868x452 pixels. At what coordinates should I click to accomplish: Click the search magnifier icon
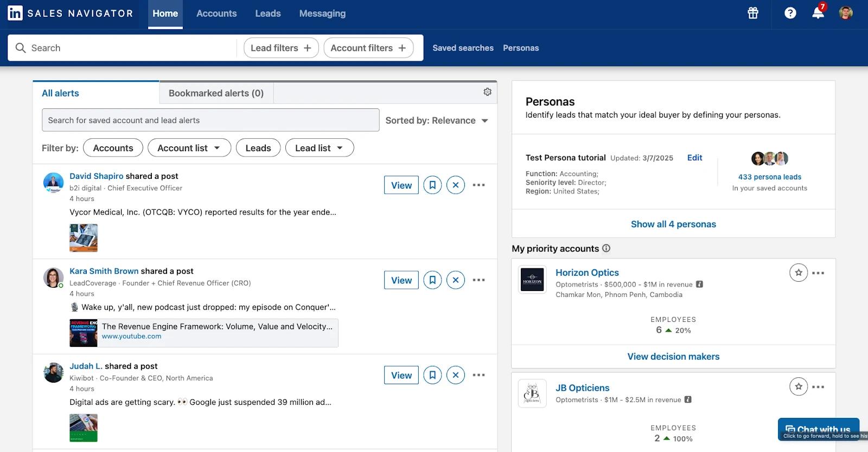[21, 48]
